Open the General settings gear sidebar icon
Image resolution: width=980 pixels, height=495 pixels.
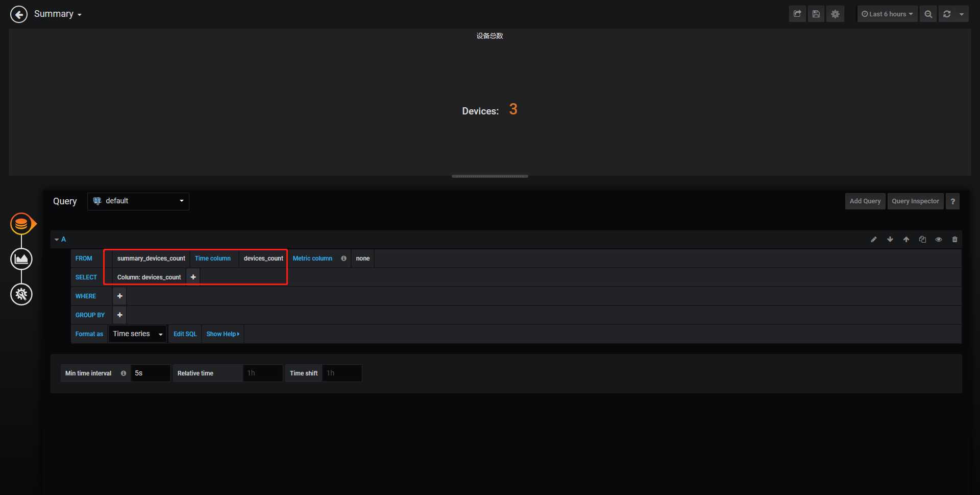tap(21, 294)
